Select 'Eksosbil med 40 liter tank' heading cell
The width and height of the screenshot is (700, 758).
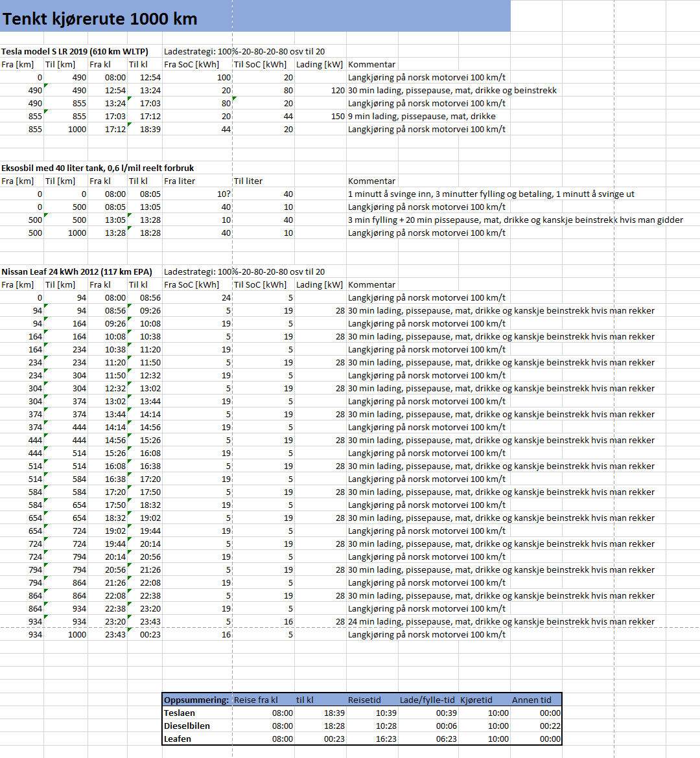click(97, 168)
